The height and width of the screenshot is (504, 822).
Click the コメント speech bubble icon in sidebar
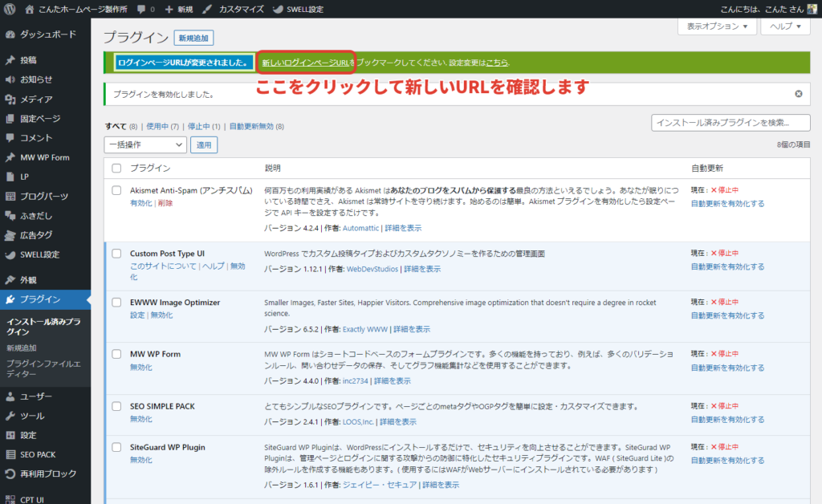(x=10, y=138)
